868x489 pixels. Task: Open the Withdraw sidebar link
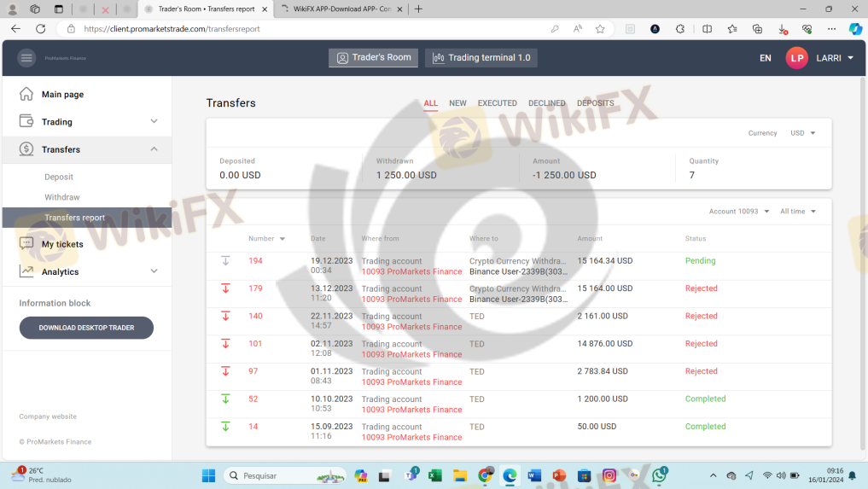[62, 197]
